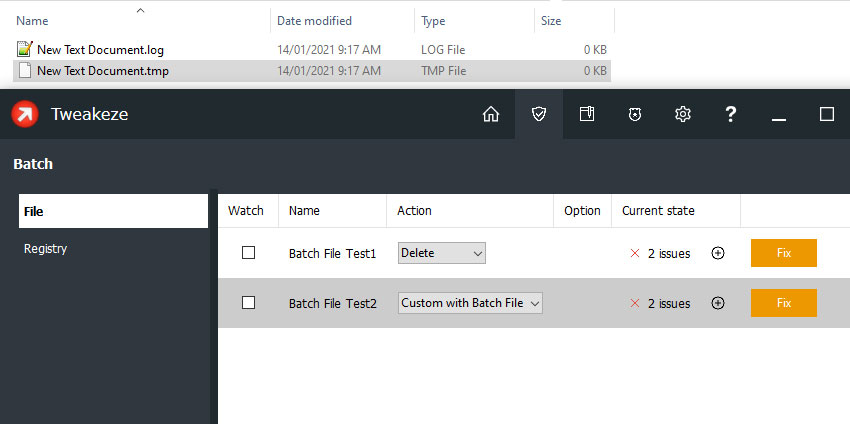Image resolution: width=850 pixels, height=424 pixels.
Task: Click the Batch File Test1 name
Action: pyautogui.click(x=332, y=253)
